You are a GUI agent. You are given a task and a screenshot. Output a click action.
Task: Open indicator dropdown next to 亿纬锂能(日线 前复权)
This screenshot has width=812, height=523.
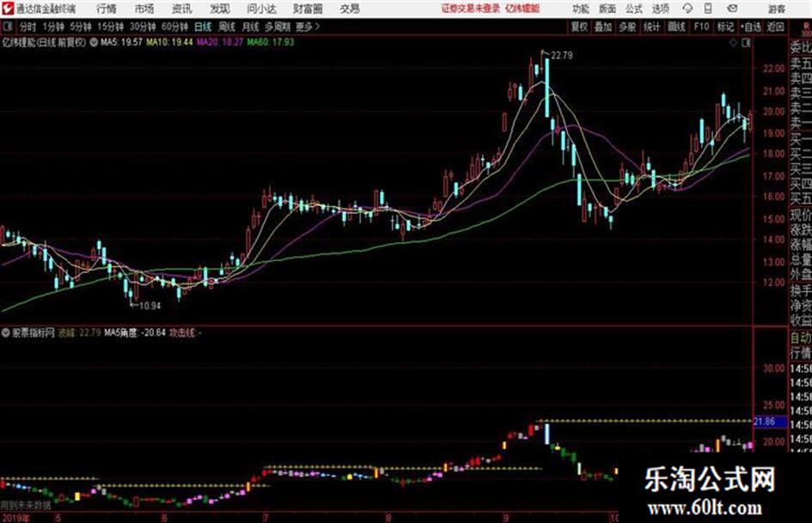coord(94,42)
